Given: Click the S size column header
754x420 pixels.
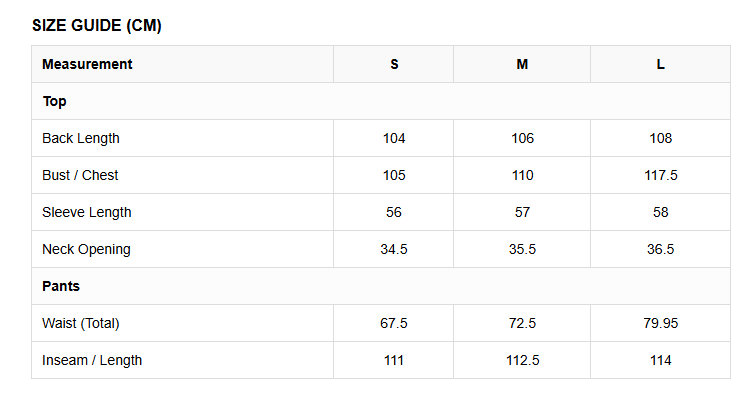Looking at the screenshot, I should click(x=394, y=64).
